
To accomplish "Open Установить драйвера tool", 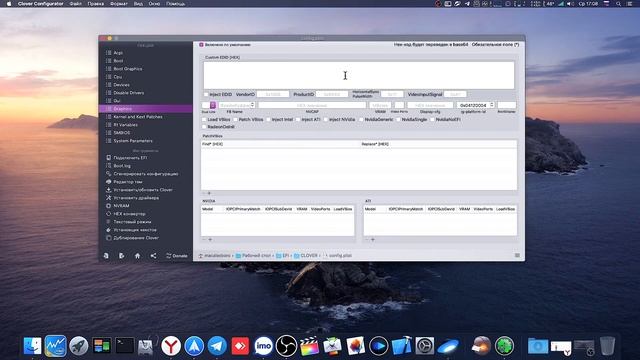I will [136, 198].
